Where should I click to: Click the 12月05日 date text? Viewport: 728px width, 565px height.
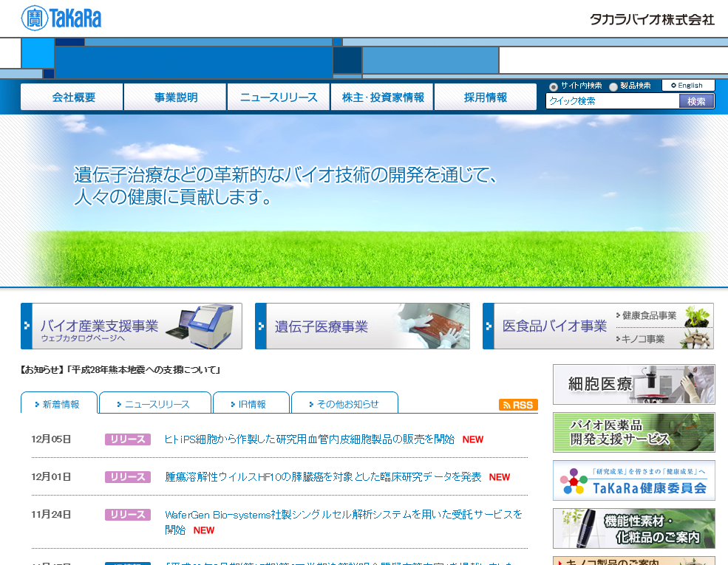pyautogui.click(x=51, y=439)
